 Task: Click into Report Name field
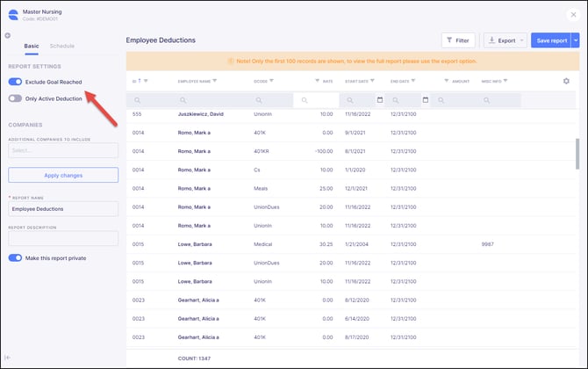pos(63,209)
